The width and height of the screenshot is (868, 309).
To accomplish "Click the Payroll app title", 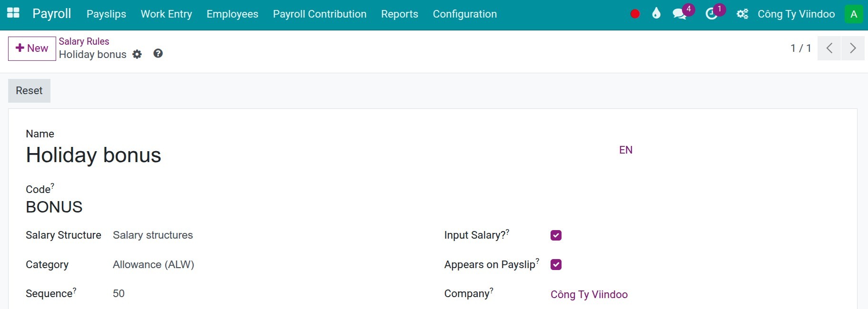I will [x=52, y=13].
